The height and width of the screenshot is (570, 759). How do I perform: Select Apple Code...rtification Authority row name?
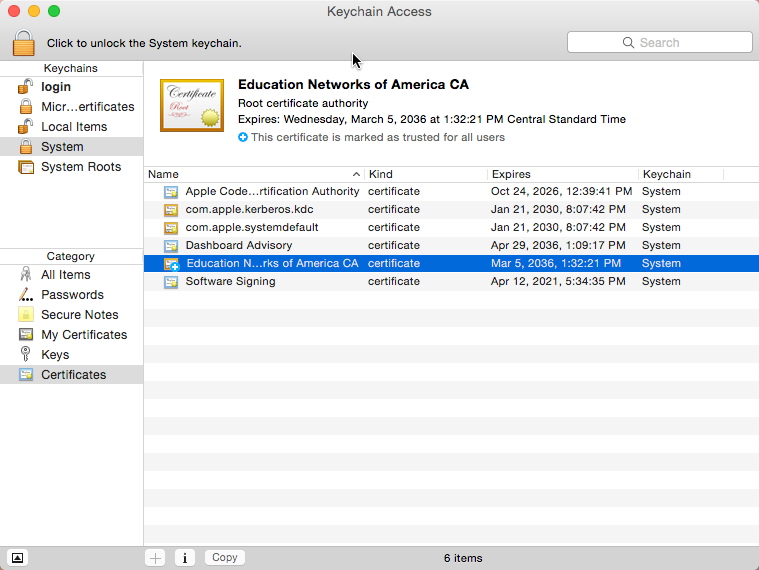pos(272,191)
